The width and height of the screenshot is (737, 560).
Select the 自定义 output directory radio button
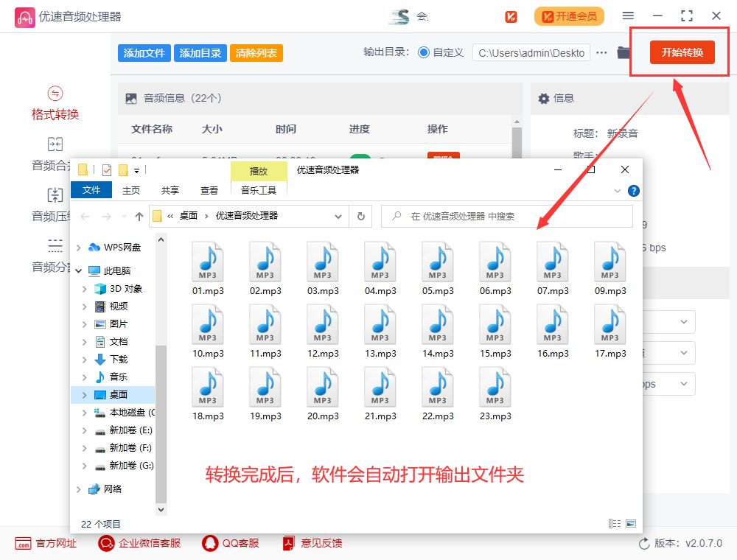coord(424,52)
